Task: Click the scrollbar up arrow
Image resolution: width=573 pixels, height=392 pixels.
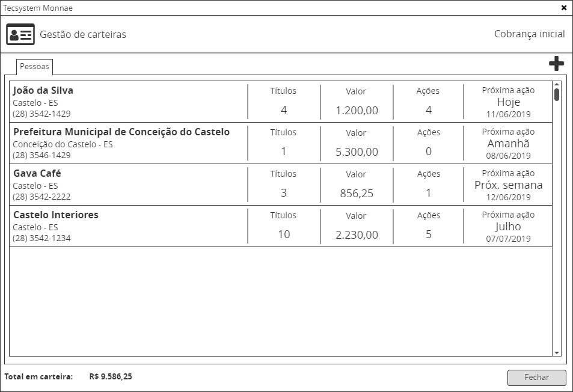Action: [x=558, y=85]
